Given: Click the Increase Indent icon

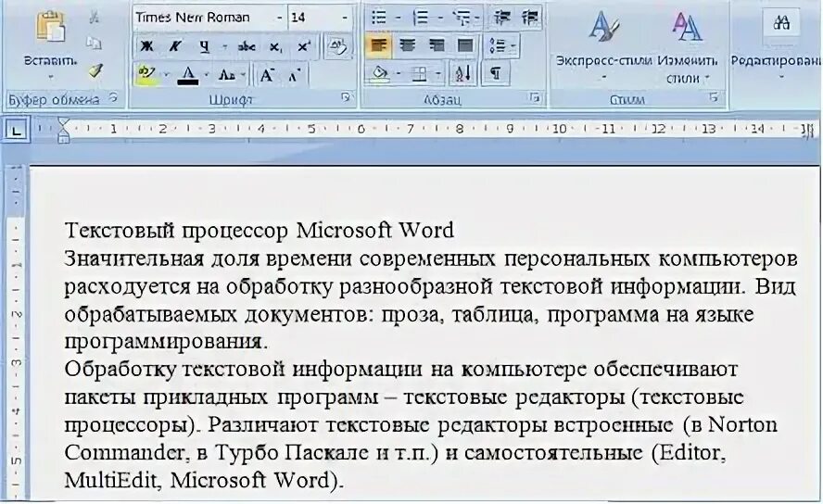Looking at the screenshot, I should (529, 19).
